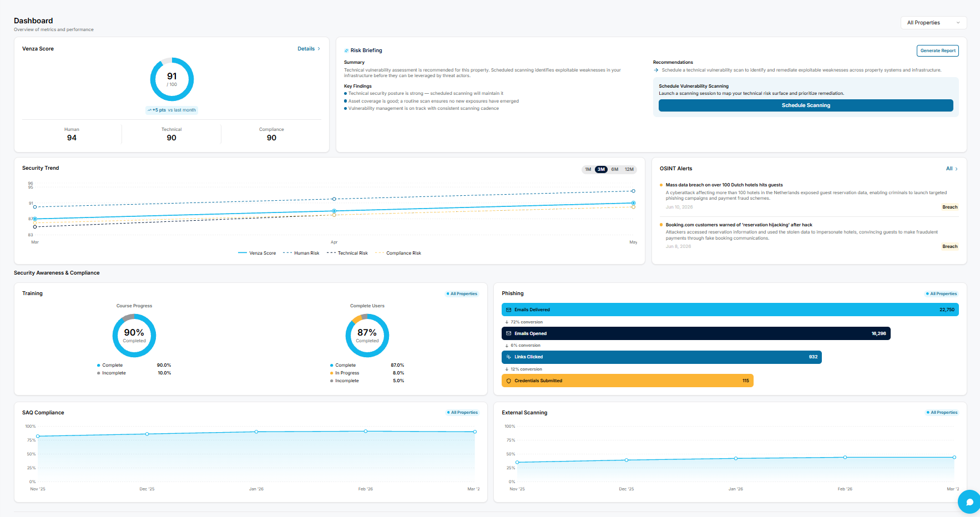Viewport: 980px width, 517px height.
Task: Click the Credentials Submitted shield icon
Action: tap(508, 381)
